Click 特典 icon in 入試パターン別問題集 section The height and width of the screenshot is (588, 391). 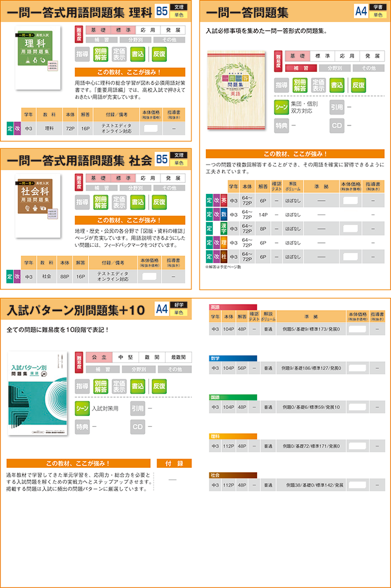[83, 426]
